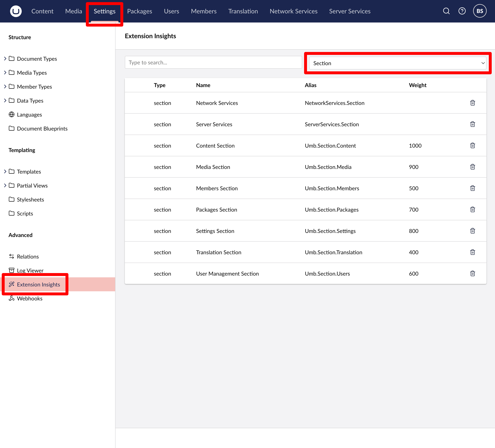The width and height of the screenshot is (495, 448).
Task: Open the Webhooks sidebar item
Action: 29,298
